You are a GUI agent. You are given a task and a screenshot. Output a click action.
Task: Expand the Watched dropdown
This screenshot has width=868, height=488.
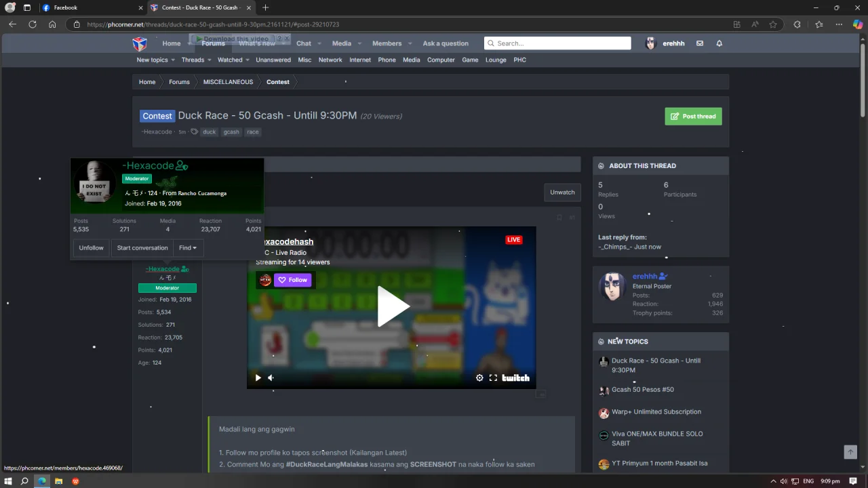pos(248,60)
